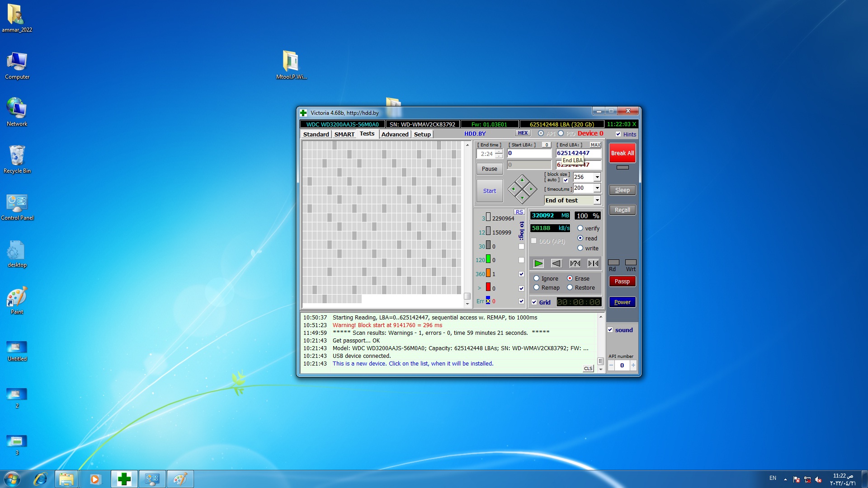Screen dimensions: 868x488
Task: Choose the Remap option
Action: (x=537, y=287)
